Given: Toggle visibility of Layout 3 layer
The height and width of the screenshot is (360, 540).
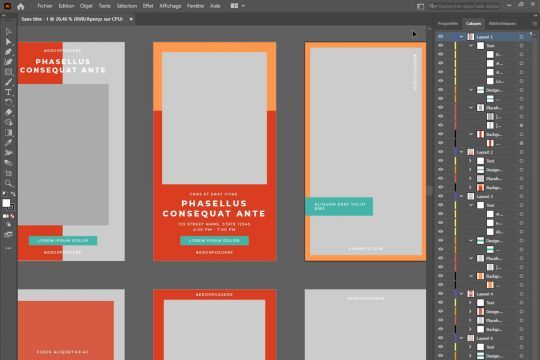Looking at the screenshot, I should 440,196.
